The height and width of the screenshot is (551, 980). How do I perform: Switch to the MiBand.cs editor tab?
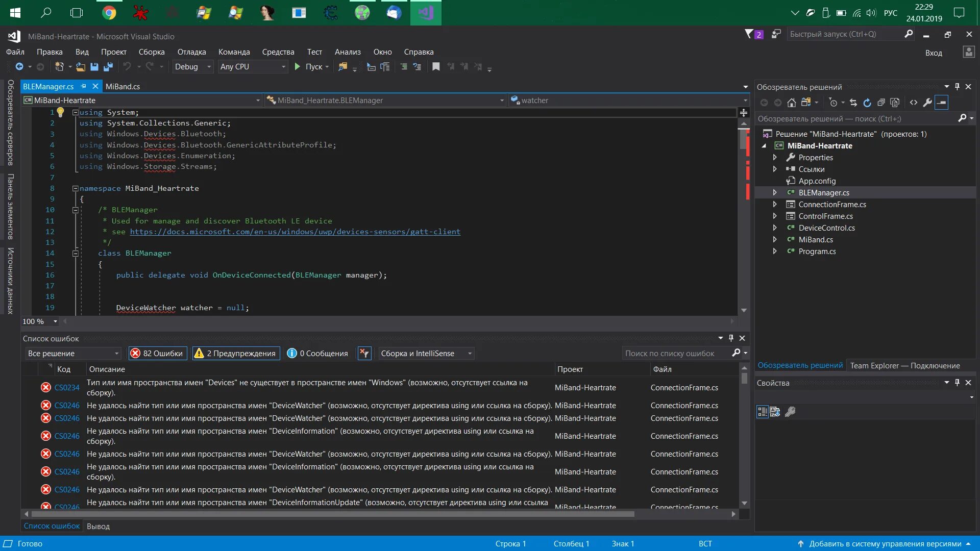tap(122, 87)
